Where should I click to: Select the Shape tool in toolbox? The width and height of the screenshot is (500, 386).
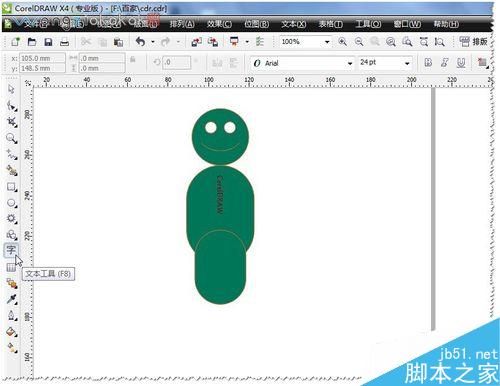[11, 106]
